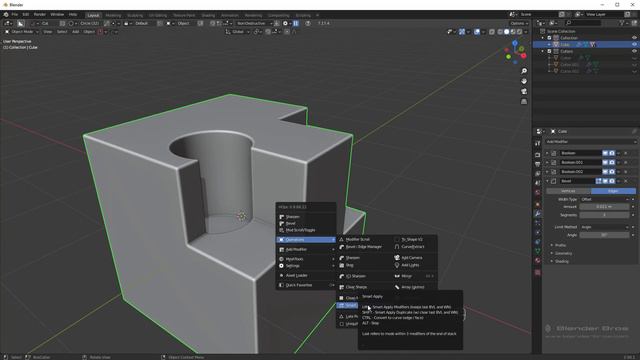
Task: Open the Global transform orientation dropdown
Action: [x=238, y=31]
